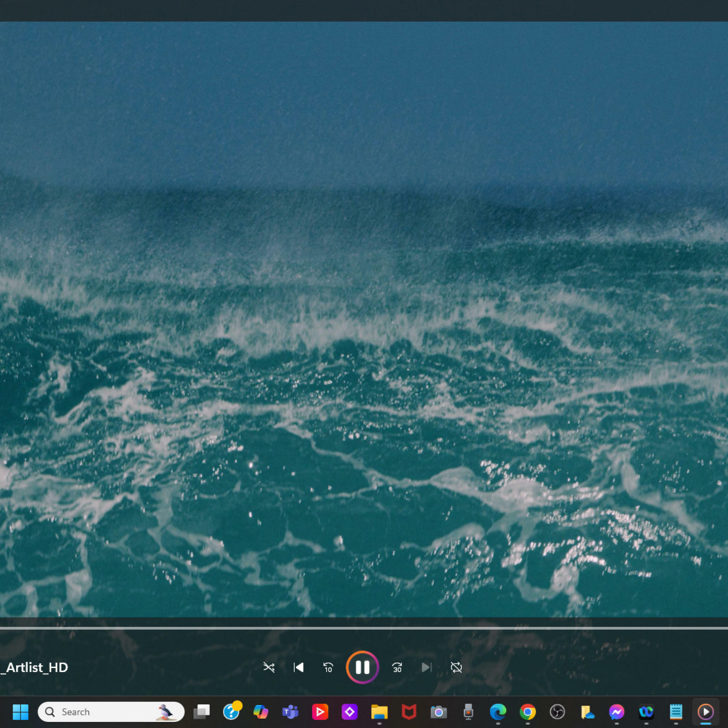Toggle shuffle playback

pyautogui.click(x=269, y=667)
